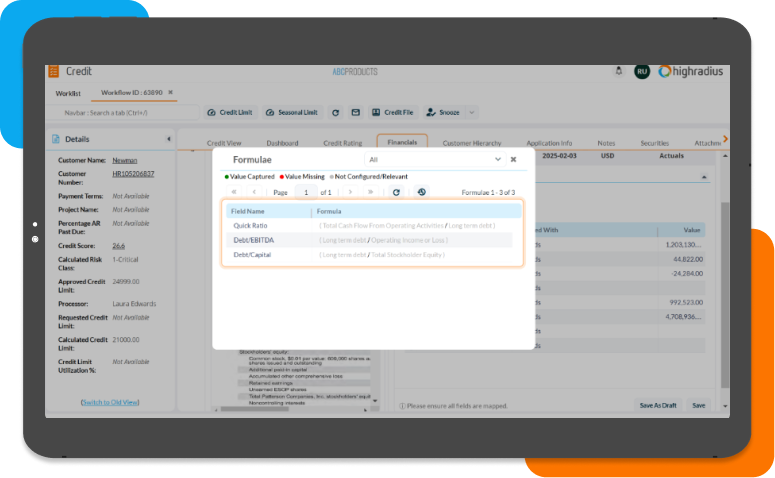Open the Application Info tab

549,143
